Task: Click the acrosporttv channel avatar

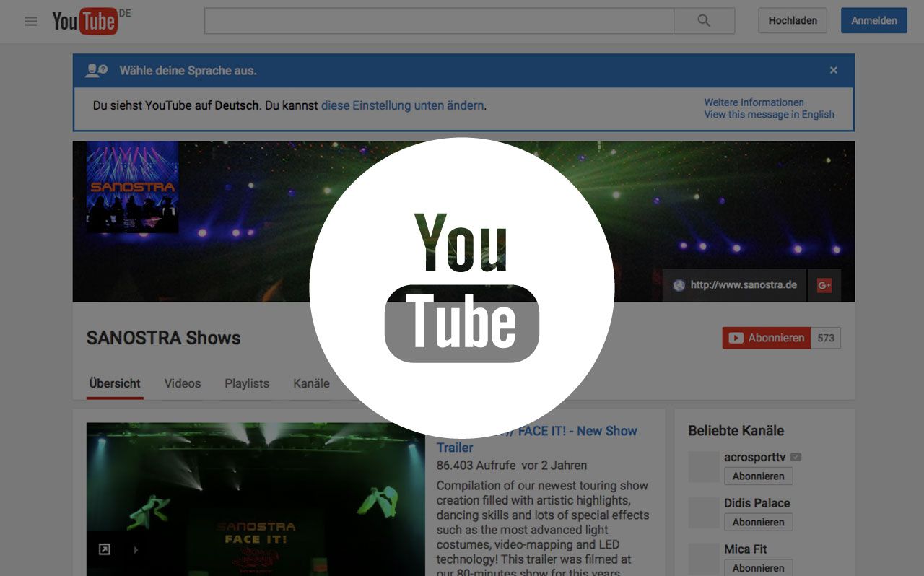Action: pyautogui.click(x=704, y=467)
